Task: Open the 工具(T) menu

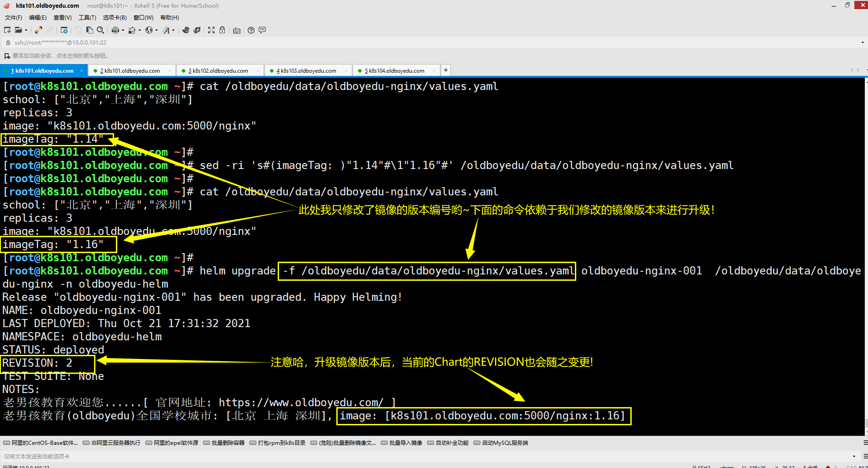Action: 87,18
